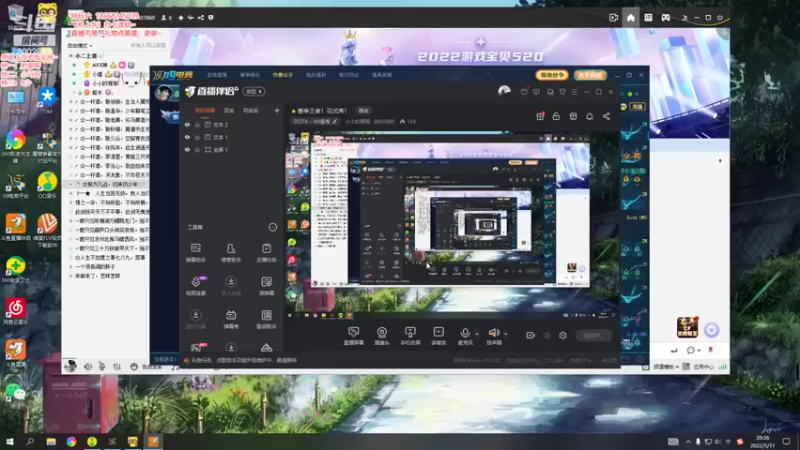Toggle the lock on the 文本 2 source
800x450 pixels.
pyautogui.click(x=197, y=125)
